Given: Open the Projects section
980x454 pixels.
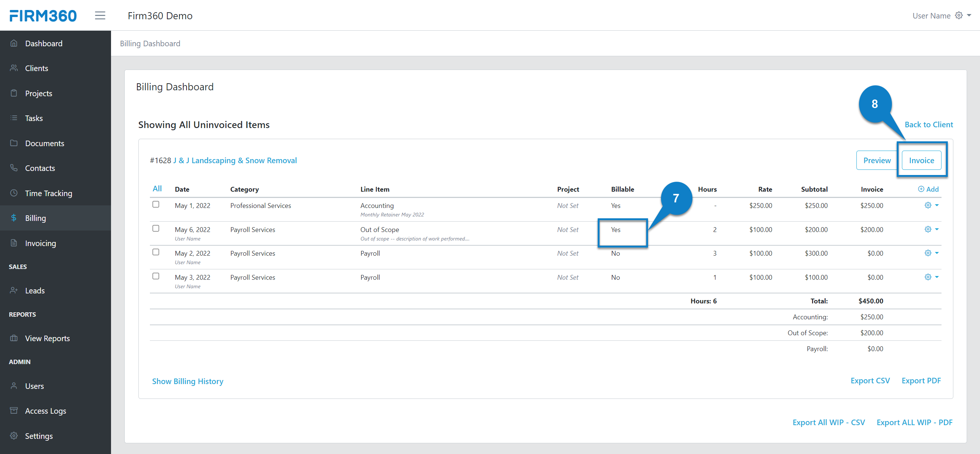Looking at the screenshot, I should (38, 93).
